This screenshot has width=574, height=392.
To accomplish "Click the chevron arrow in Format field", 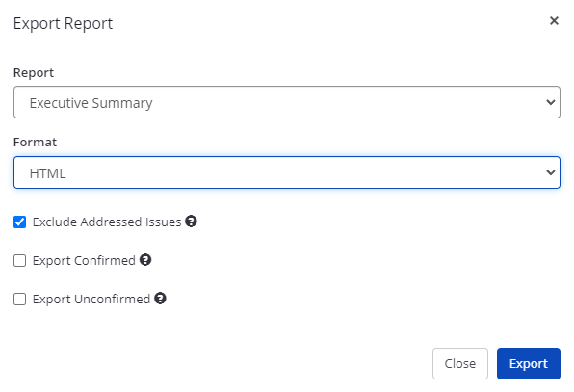I will click(551, 172).
